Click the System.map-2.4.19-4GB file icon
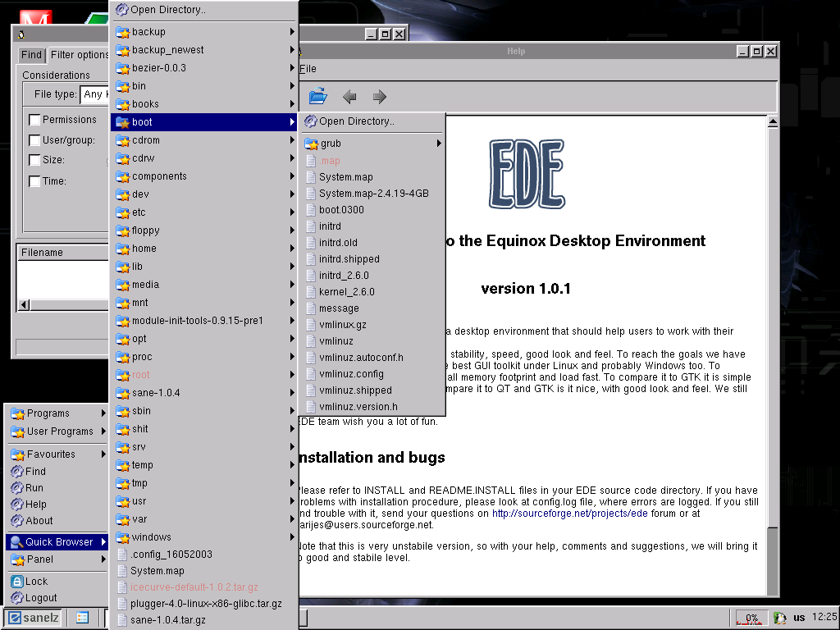This screenshot has width=840, height=630. (311, 194)
